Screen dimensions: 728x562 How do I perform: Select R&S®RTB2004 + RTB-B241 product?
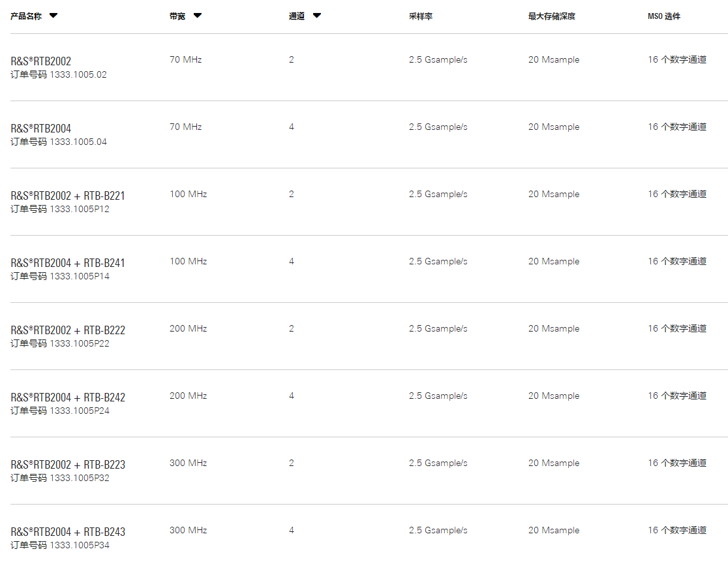tap(68, 263)
